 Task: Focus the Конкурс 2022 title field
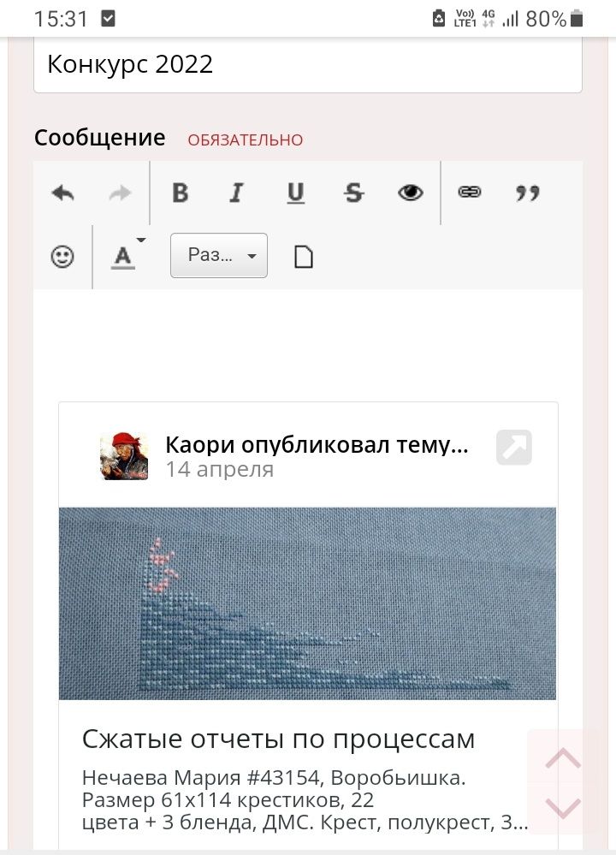point(308,65)
